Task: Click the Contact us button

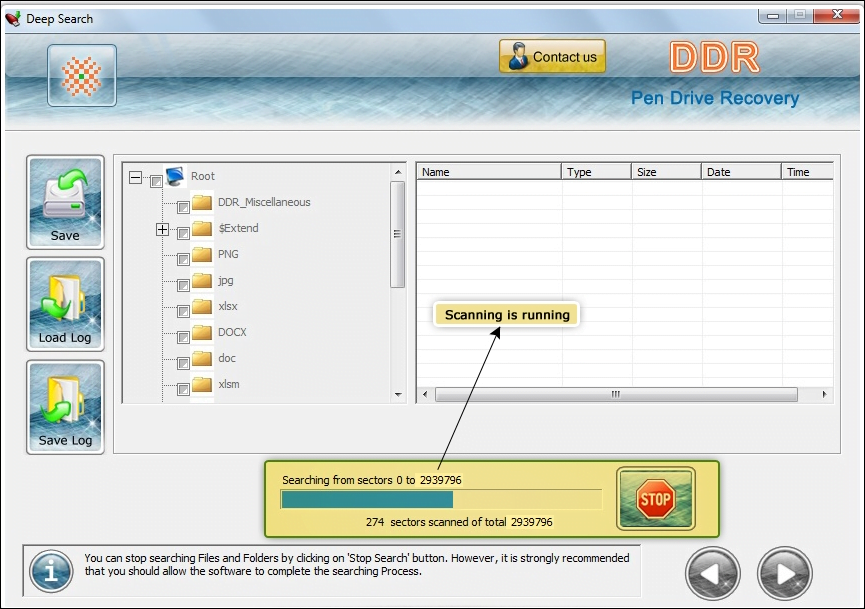Action: click(x=552, y=56)
